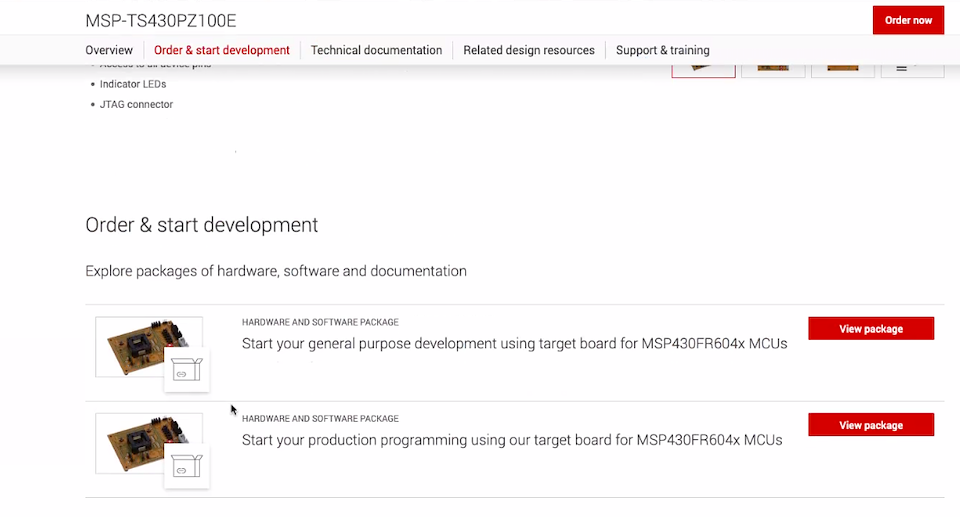Go to the Overview tab

click(x=109, y=50)
